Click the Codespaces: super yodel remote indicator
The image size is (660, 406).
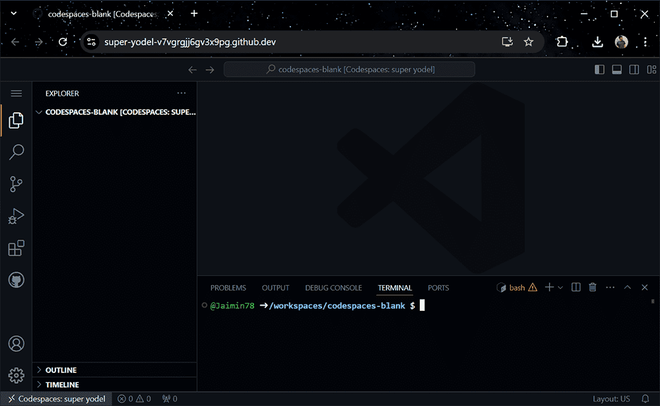(x=57, y=399)
